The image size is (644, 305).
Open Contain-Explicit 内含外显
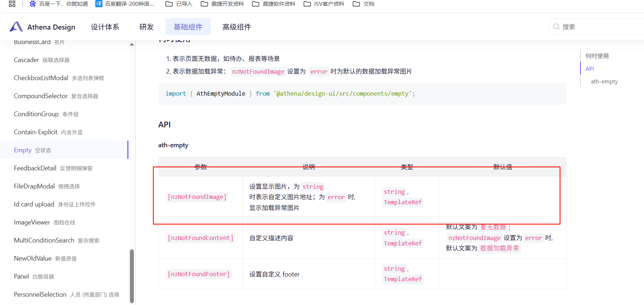click(48, 132)
